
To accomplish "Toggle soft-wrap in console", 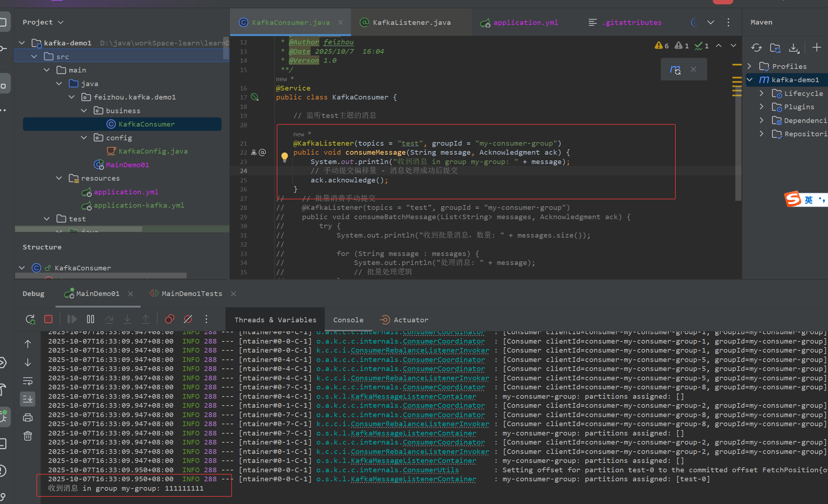I will tap(28, 381).
